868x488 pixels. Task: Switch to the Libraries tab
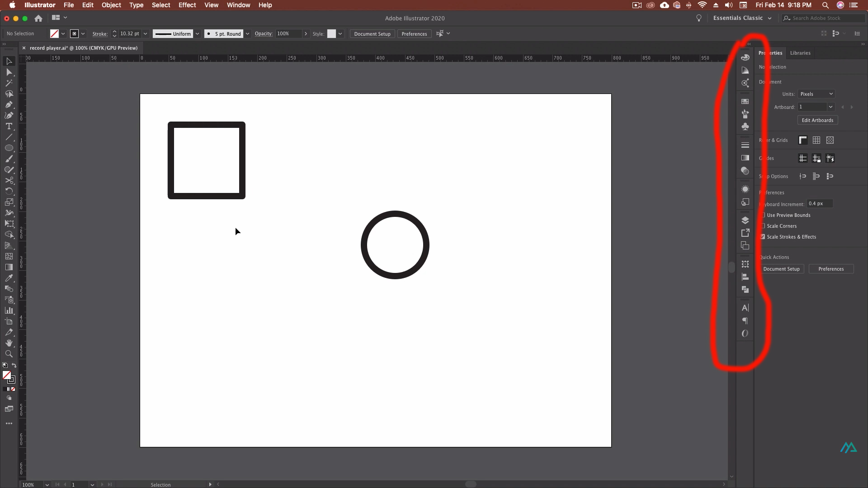pyautogui.click(x=800, y=53)
